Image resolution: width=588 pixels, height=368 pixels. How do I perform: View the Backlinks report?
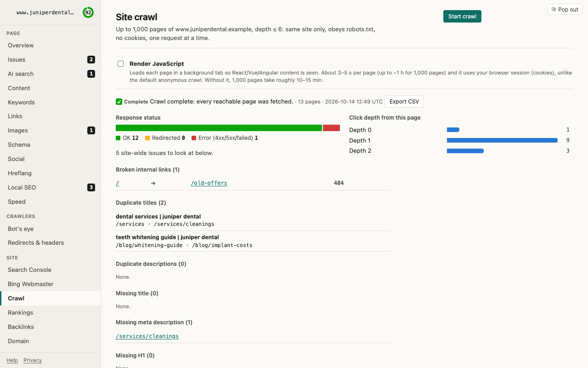(51, 327)
